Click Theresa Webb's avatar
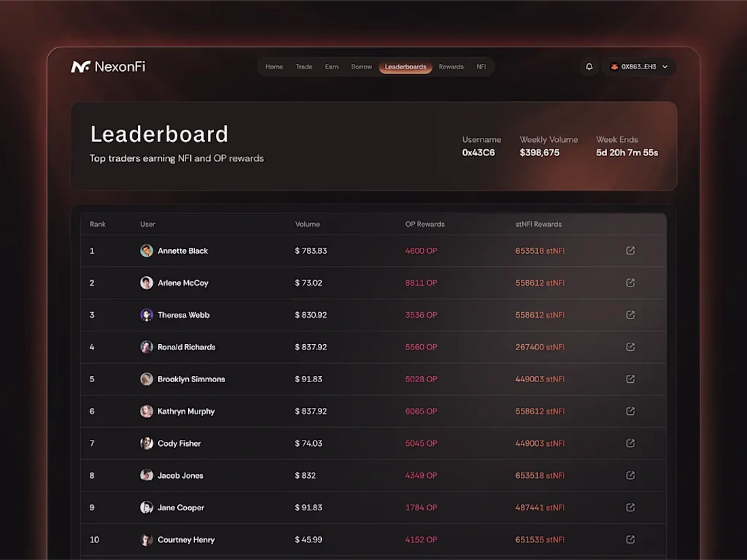The width and height of the screenshot is (747, 560). 146,315
